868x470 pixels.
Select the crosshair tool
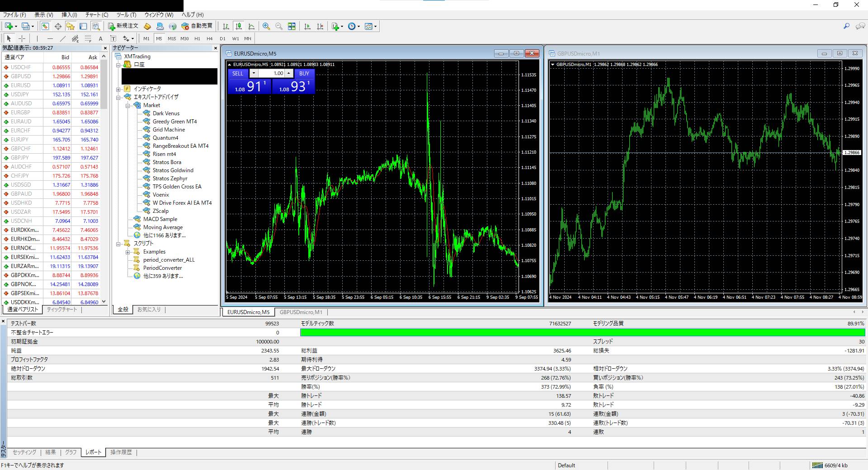(22, 38)
